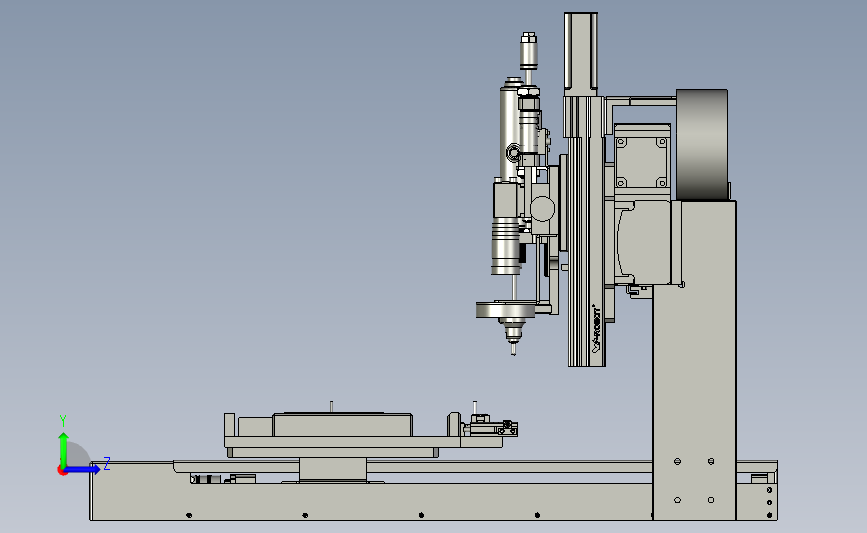Image resolution: width=867 pixels, height=533 pixels.
Task: Select the ribbed cylinder on dispensing head
Action: click(505, 246)
